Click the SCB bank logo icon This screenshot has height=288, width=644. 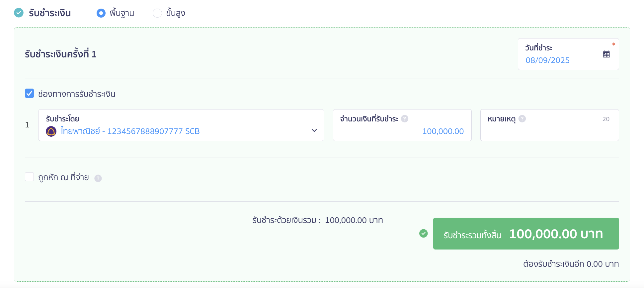pos(51,131)
